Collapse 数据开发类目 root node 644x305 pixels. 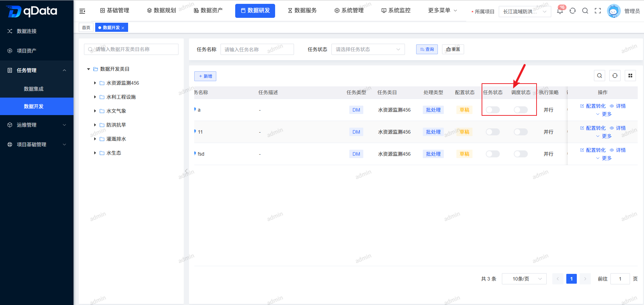89,69
